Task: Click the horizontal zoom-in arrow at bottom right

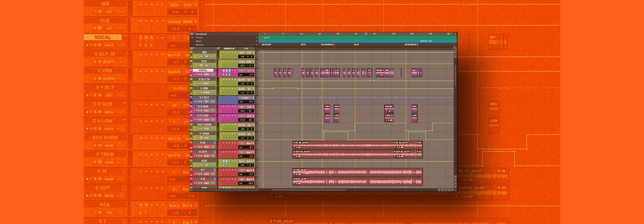Action: click(x=449, y=190)
